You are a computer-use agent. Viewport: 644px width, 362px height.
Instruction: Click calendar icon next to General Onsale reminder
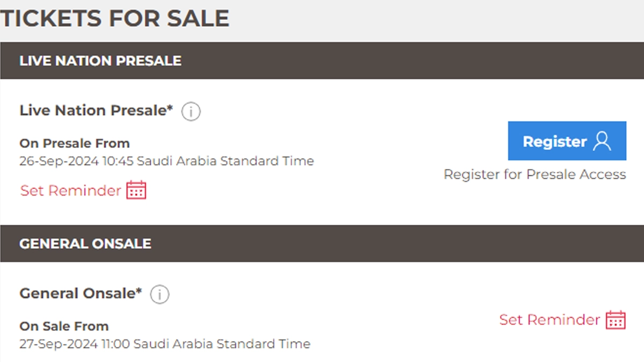(616, 320)
